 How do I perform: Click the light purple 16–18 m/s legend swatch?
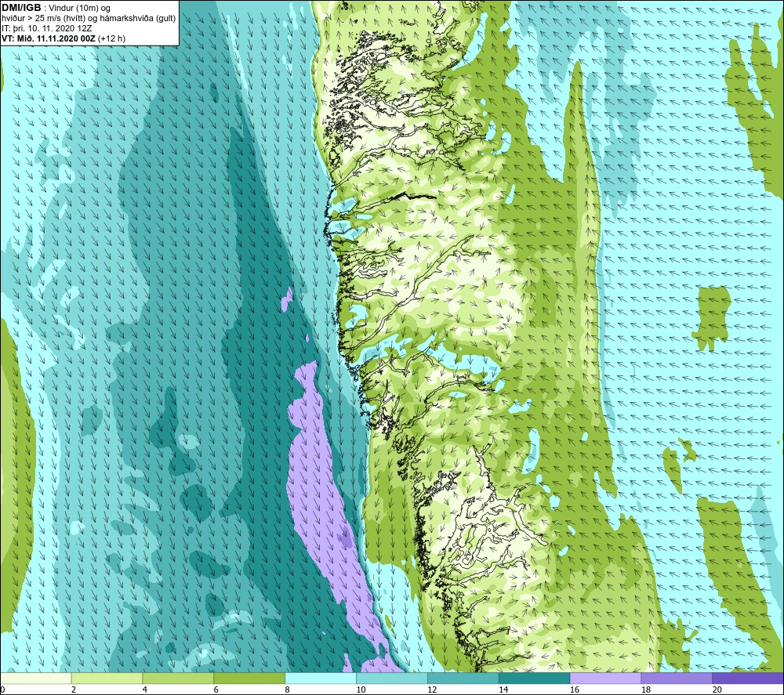[x=605, y=678]
